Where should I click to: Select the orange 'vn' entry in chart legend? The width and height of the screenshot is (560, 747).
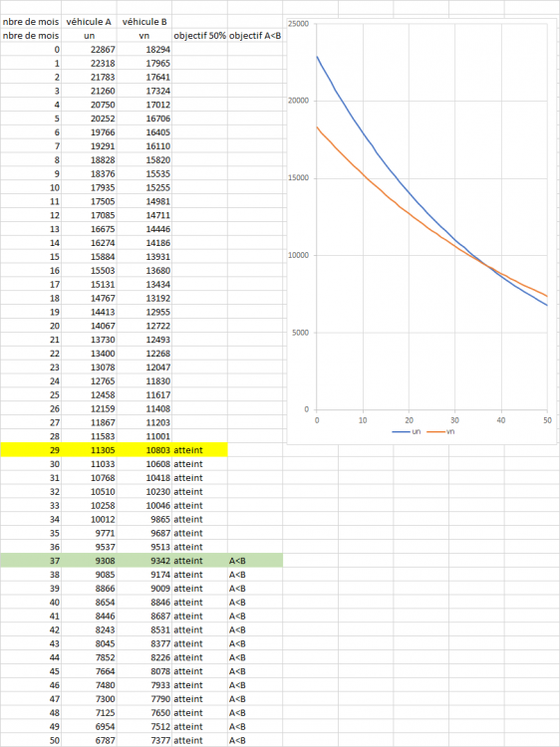[x=440, y=431]
